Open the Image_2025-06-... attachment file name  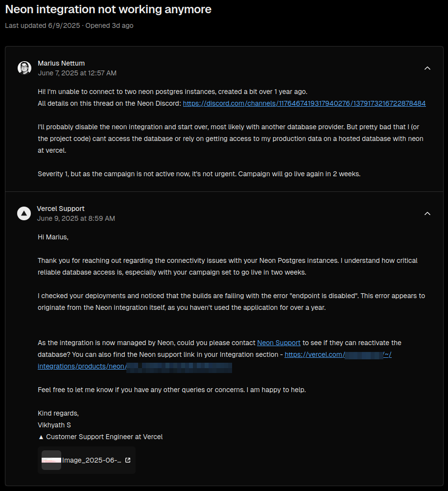pyautogui.click(x=92, y=460)
